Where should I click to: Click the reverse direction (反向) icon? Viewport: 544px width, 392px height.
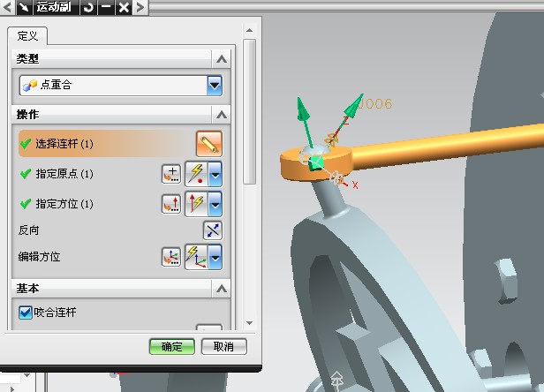point(212,230)
